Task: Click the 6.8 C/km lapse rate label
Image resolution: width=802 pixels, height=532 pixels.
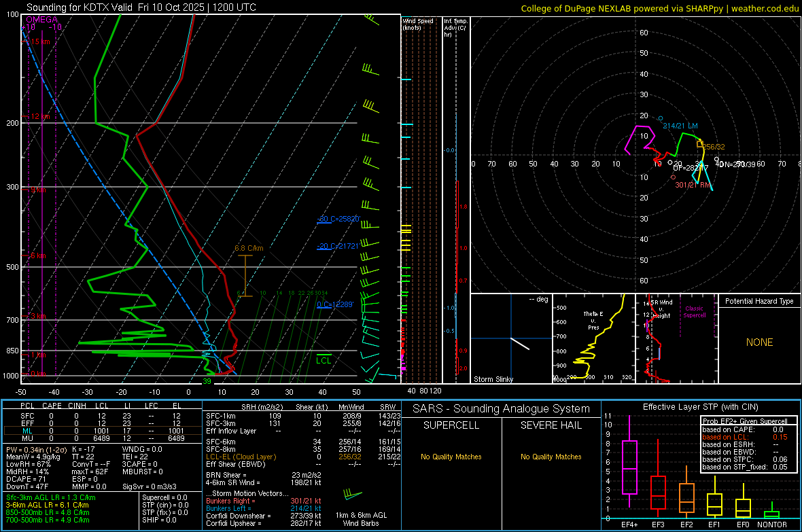Action: (x=249, y=248)
